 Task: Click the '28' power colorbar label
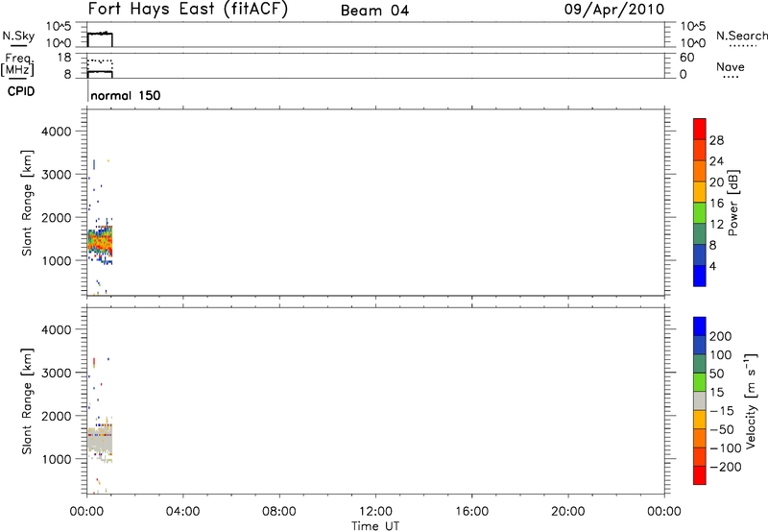coord(716,140)
